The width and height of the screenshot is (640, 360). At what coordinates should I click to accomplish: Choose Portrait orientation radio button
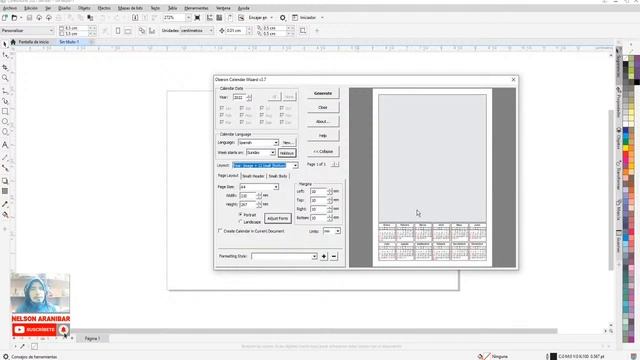(x=240, y=214)
